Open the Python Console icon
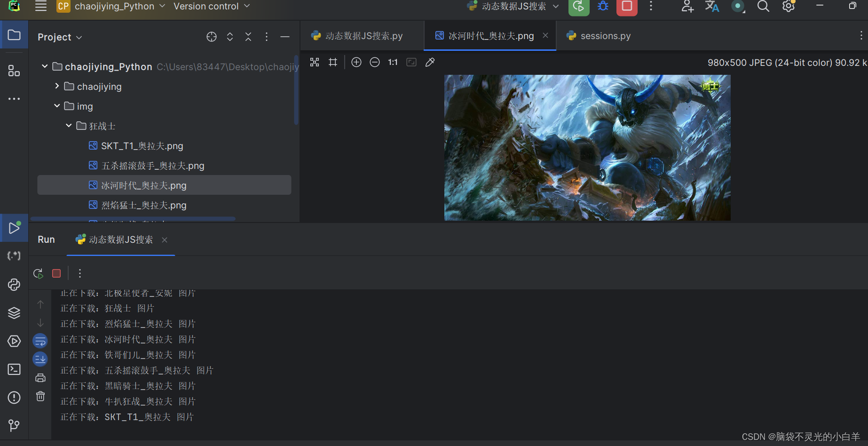 pos(14,285)
